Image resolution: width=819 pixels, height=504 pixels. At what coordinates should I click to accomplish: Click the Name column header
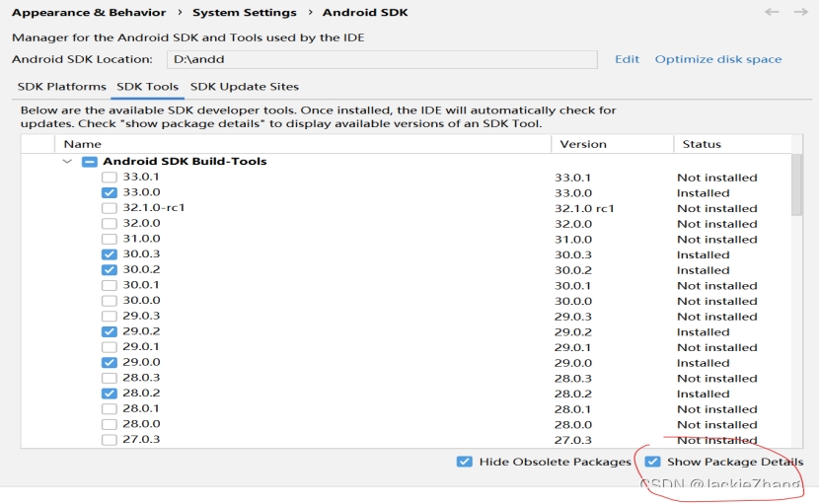(x=83, y=144)
